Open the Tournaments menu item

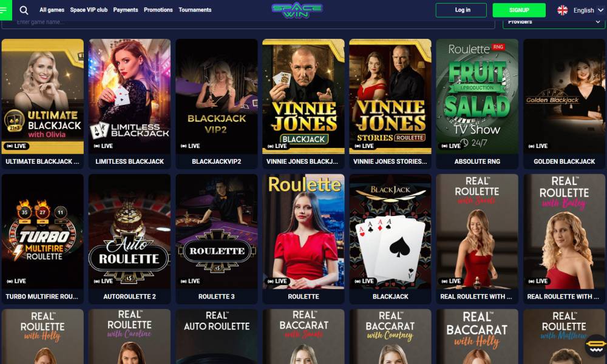(x=195, y=10)
